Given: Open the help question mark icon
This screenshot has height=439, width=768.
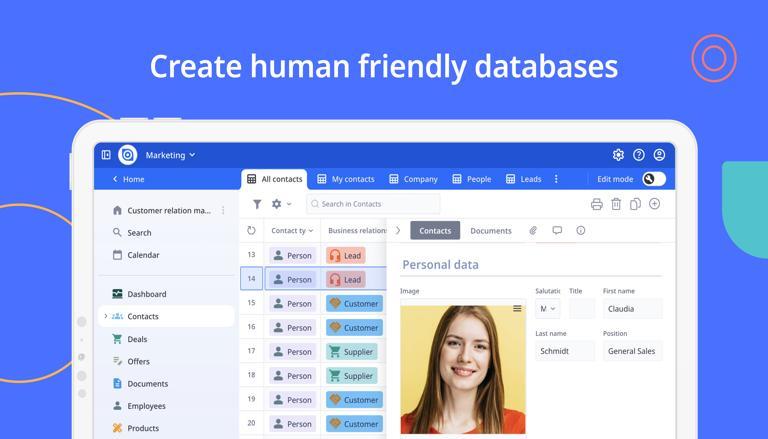Looking at the screenshot, I should pos(639,155).
